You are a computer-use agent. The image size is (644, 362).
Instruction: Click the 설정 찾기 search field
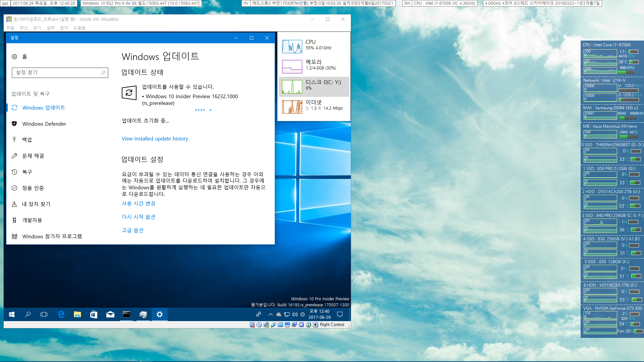click(60, 72)
